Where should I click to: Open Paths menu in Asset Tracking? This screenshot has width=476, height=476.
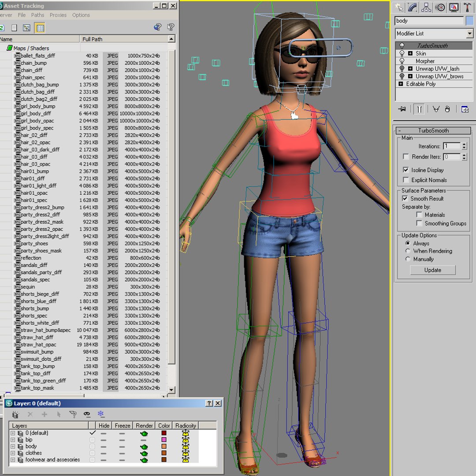[x=37, y=15]
